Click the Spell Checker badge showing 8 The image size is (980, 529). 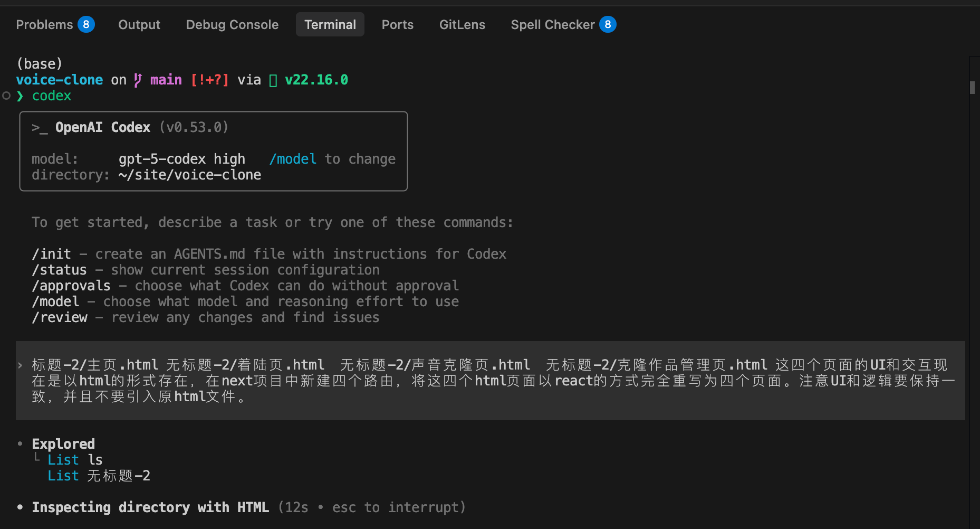(608, 24)
